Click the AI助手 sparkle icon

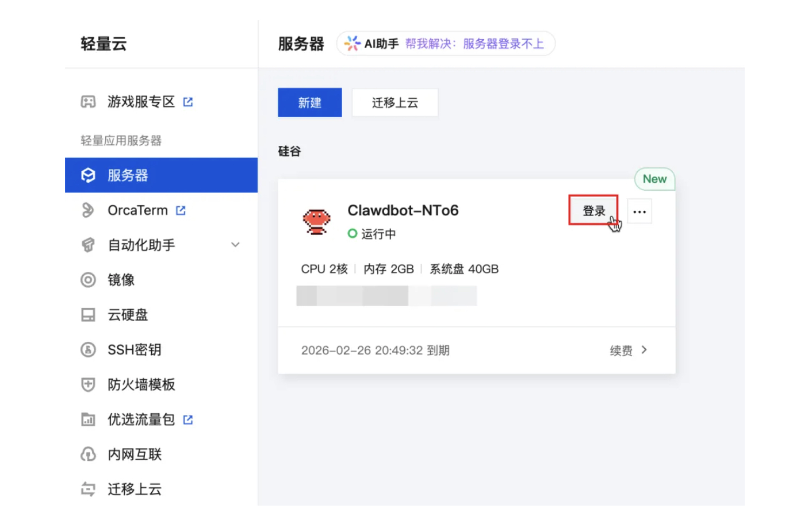coord(352,43)
